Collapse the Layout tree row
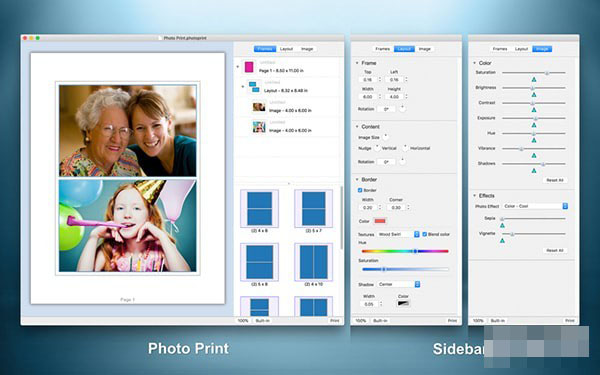 (x=243, y=86)
